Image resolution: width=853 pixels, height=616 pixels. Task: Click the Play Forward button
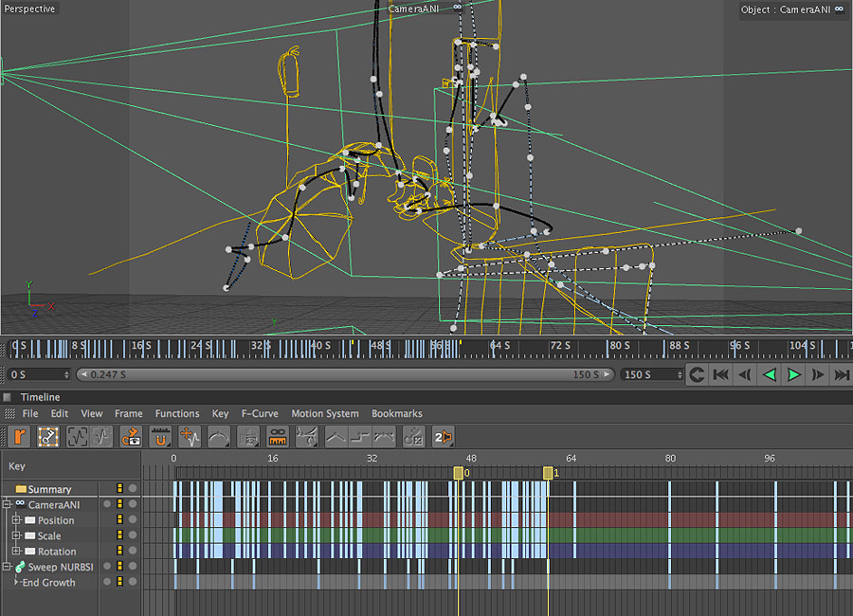tap(794, 374)
